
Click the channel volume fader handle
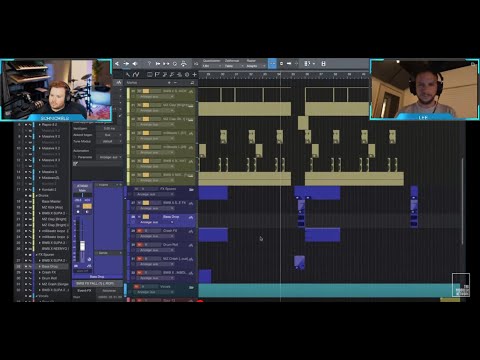click(x=82, y=246)
